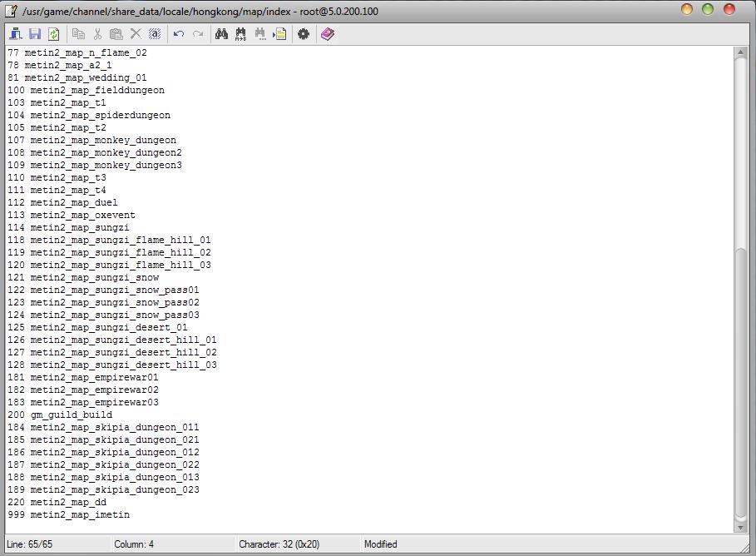Click line '114 metin2_map_sungzi'

(68, 228)
